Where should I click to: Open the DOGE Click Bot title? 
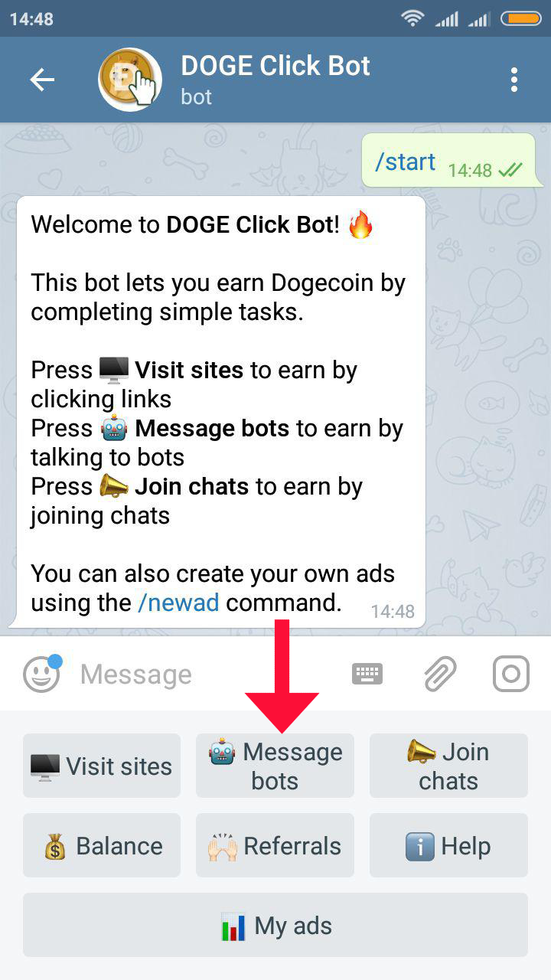pyautogui.click(x=275, y=66)
